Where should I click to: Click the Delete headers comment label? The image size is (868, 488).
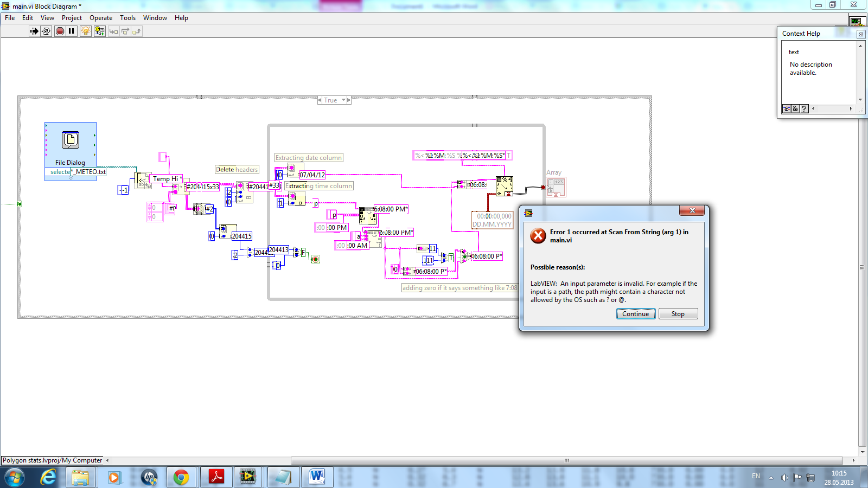pos(237,170)
